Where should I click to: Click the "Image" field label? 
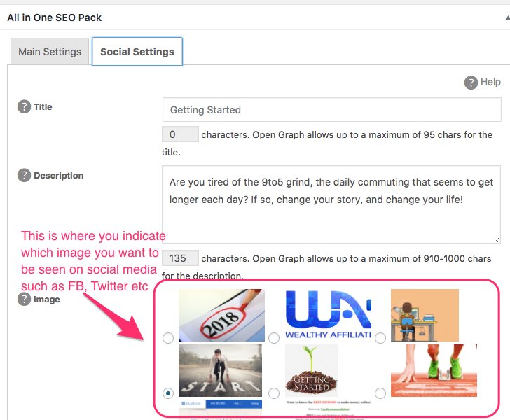click(x=46, y=300)
